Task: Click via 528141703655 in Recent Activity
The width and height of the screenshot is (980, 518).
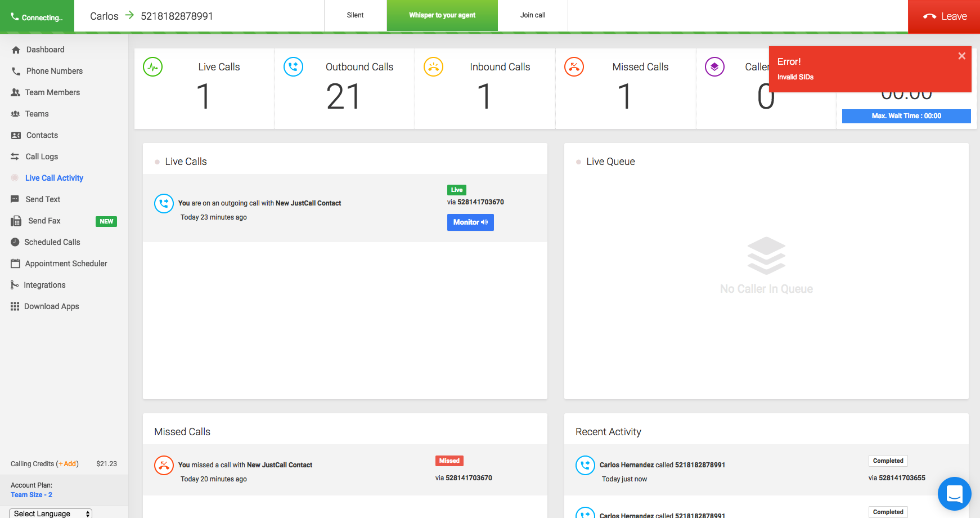Action: pos(897,478)
